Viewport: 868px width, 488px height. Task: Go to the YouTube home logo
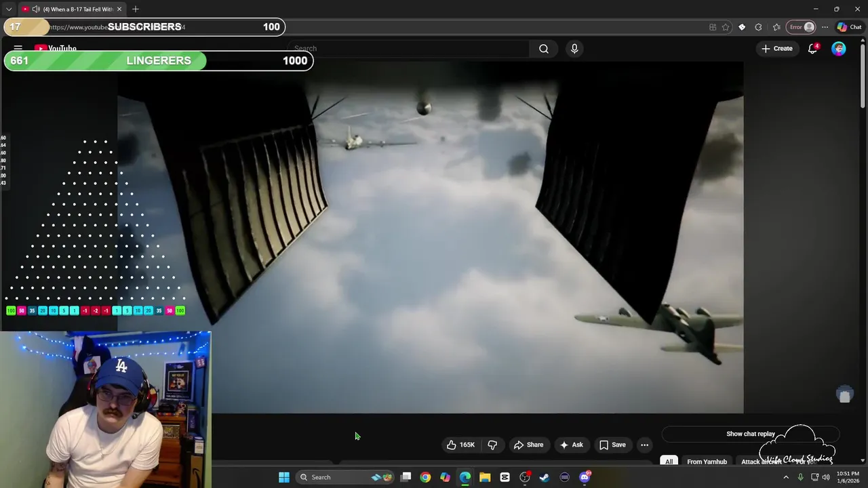click(56, 49)
